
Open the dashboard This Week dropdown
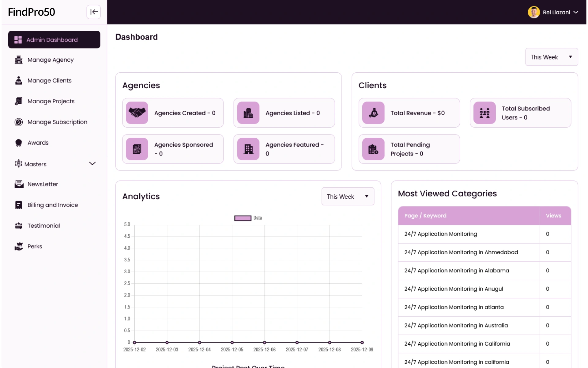[551, 57]
